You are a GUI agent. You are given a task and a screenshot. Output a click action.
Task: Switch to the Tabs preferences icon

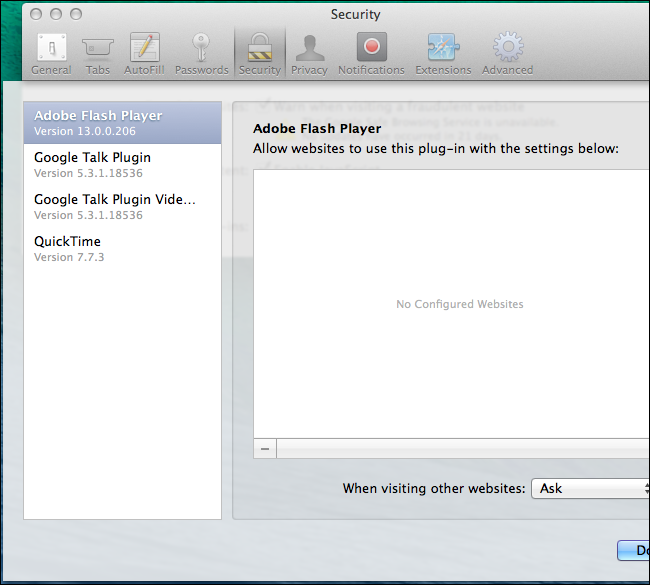click(x=98, y=54)
